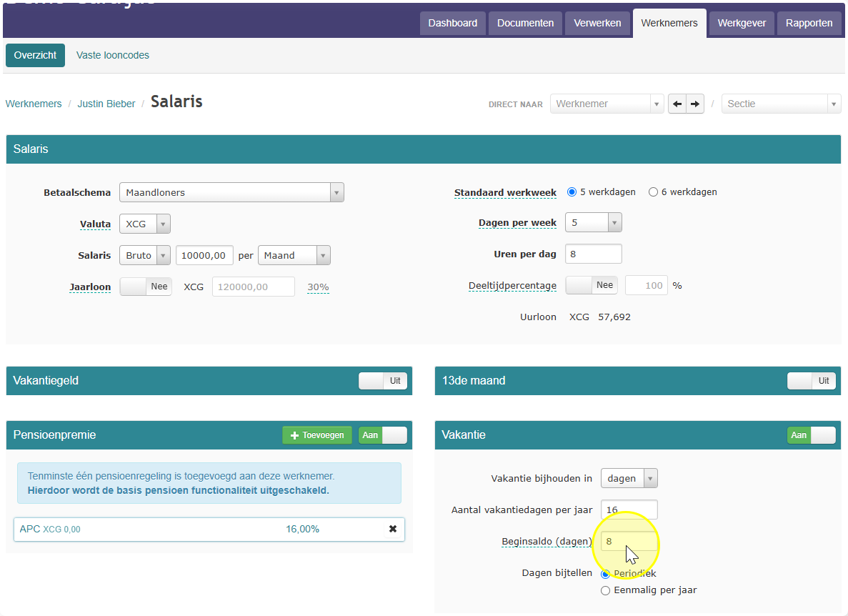Click the Beginsaldo (dagen) field
848x616 pixels.
tap(629, 542)
